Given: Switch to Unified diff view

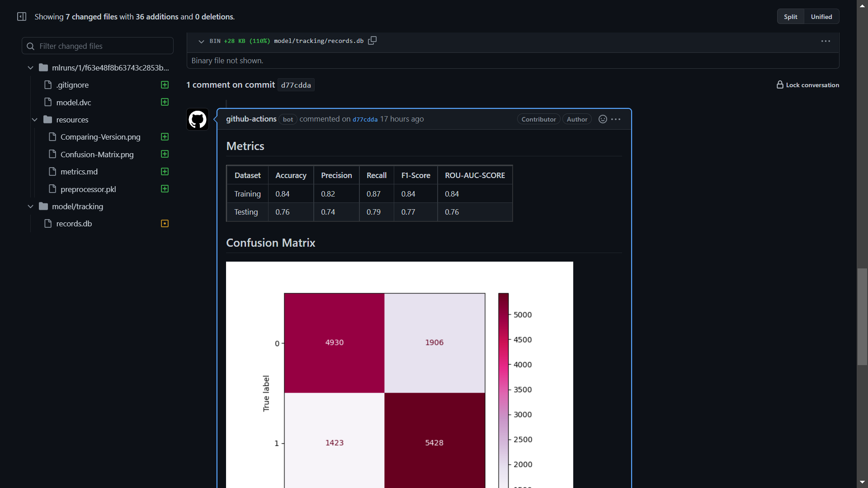Looking at the screenshot, I should point(821,17).
